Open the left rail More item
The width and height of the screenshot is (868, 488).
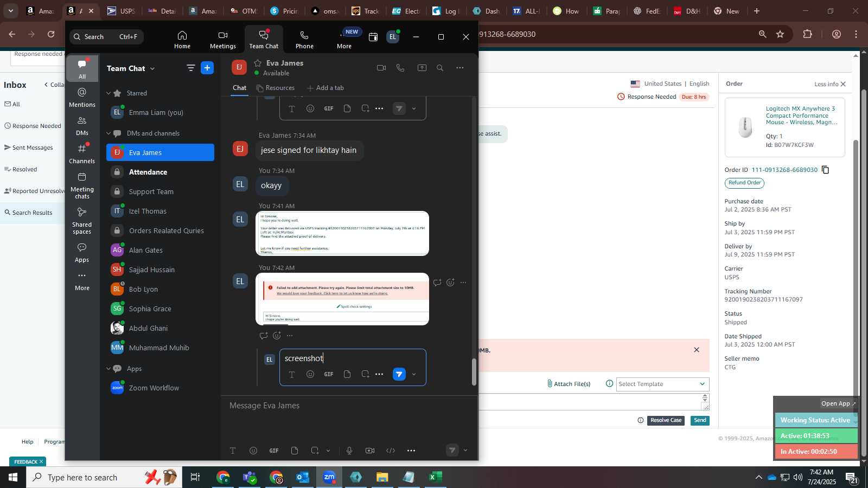[82, 281]
